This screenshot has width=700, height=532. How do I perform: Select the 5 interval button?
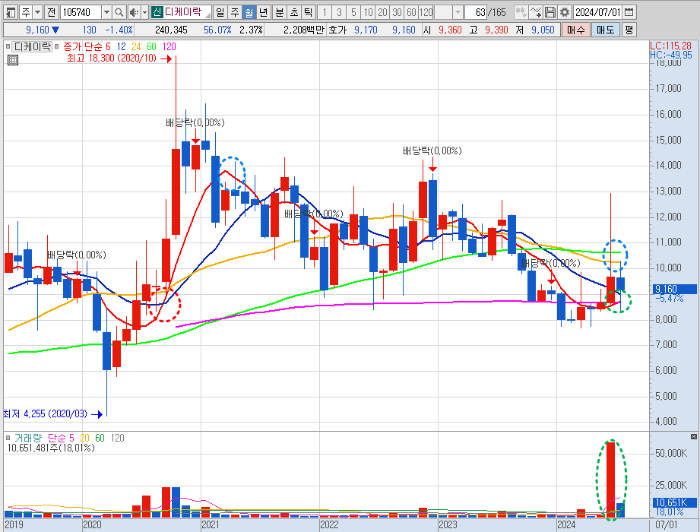(354, 12)
